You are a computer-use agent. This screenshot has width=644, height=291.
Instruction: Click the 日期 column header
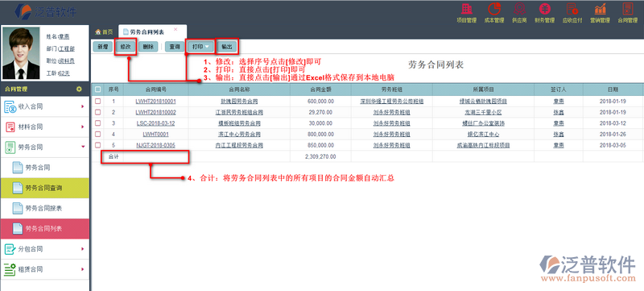pyautogui.click(x=613, y=89)
